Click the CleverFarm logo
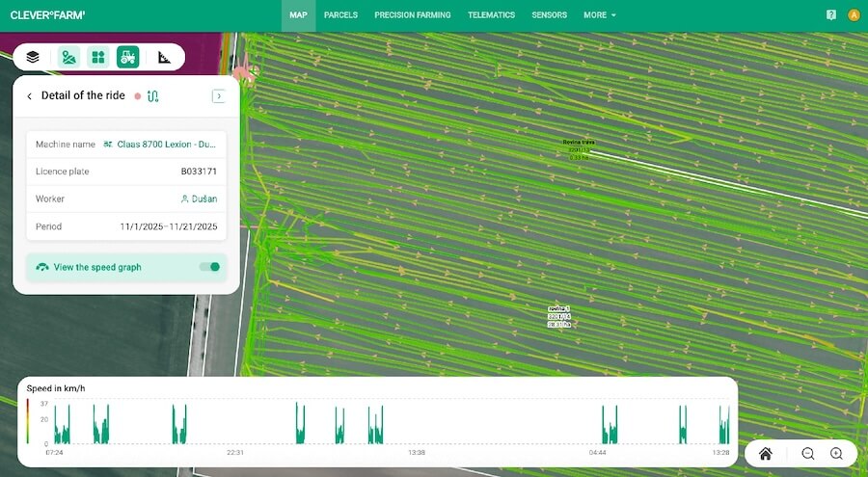 (47, 15)
